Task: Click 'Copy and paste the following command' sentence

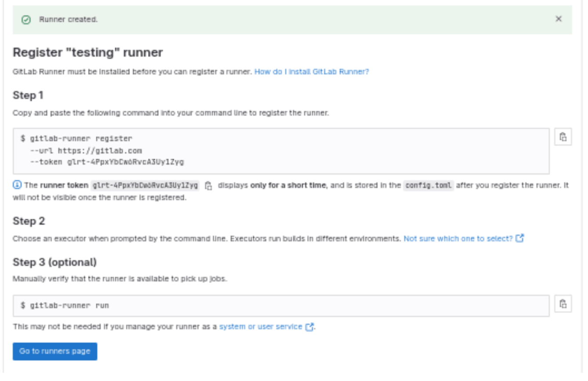Action: (x=171, y=113)
